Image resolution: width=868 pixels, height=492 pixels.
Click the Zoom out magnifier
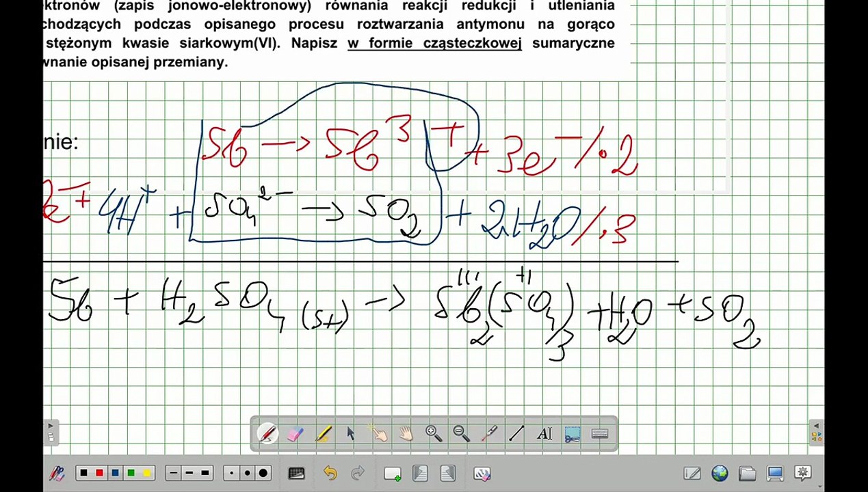coord(462,433)
